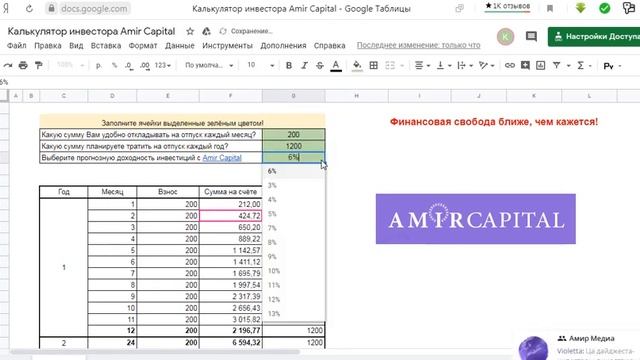The width and height of the screenshot is (640, 360).
Task: Open the text color picker
Action: 336,65
